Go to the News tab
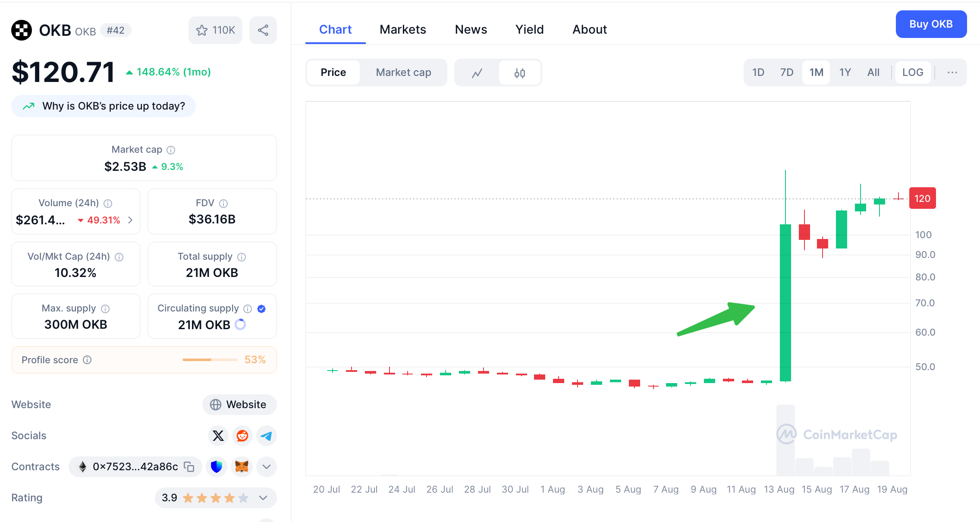 [471, 29]
